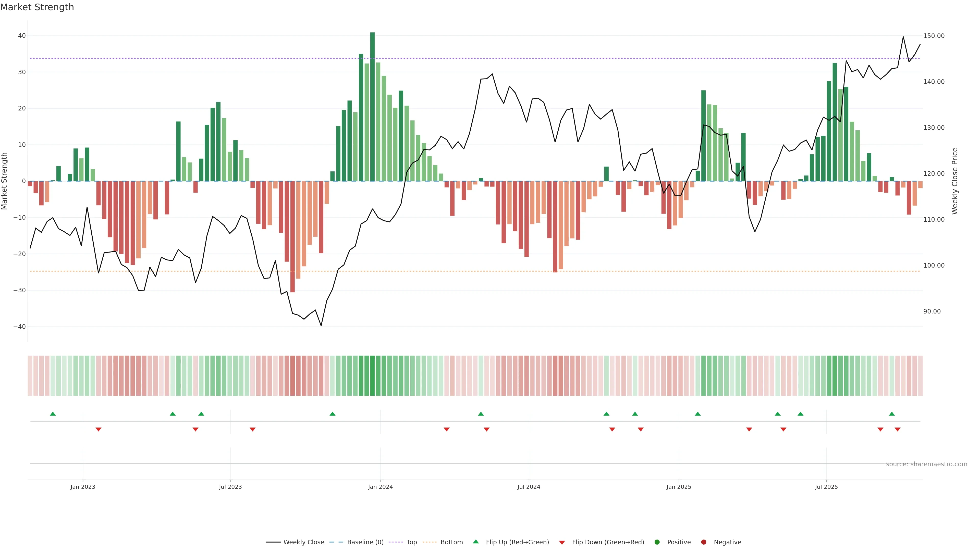
Task: Click the last red flip-down triangle marker
Action: coord(898,429)
